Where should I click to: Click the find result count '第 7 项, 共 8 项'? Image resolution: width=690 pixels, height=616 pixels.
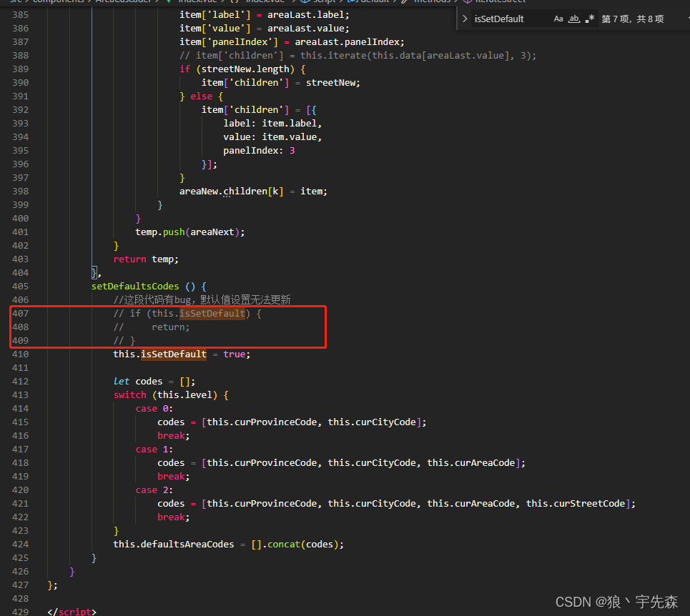coord(632,19)
